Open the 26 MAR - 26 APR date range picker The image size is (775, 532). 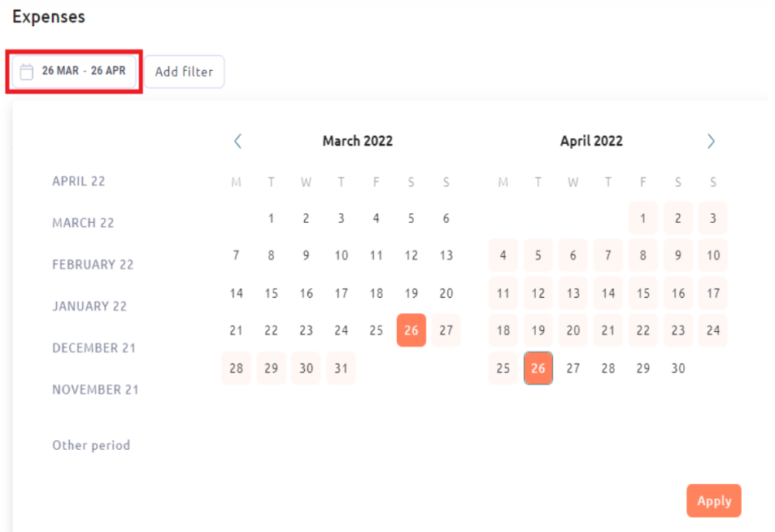coord(74,72)
